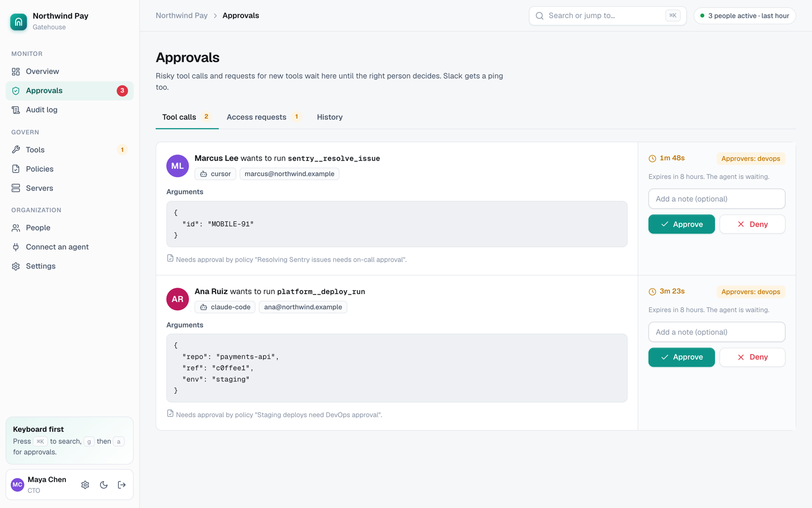812x508 pixels.
Task: Click Marcus Lee's ML avatar
Action: point(178,166)
